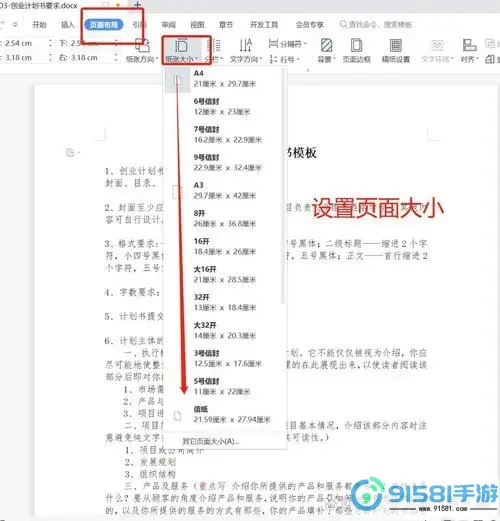This screenshot has height=521, width=500.
Task: Open the 分栏 columns dropdown
Action: 214,51
